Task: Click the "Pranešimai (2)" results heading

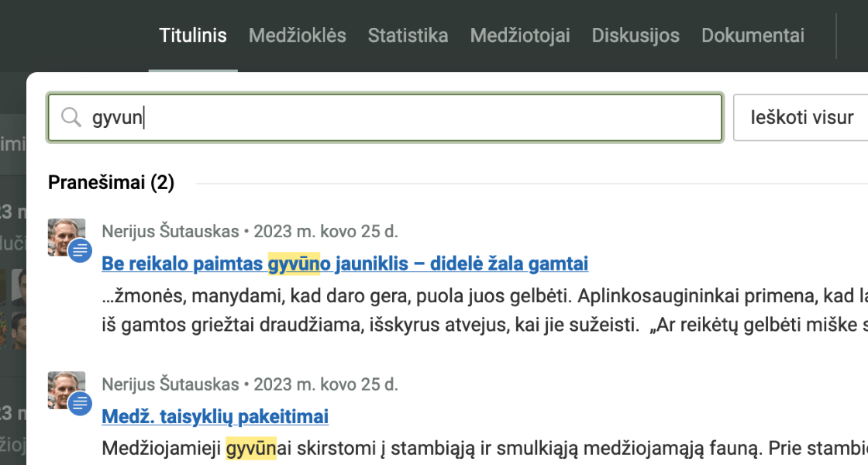Action: point(111,183)
